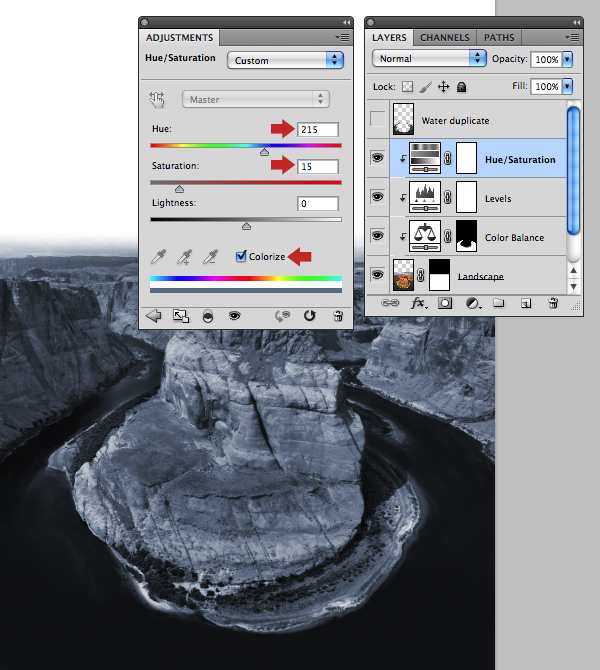Click Hue/Saturation mask link chain icon
Screen dimensions: 600x670
447,159
